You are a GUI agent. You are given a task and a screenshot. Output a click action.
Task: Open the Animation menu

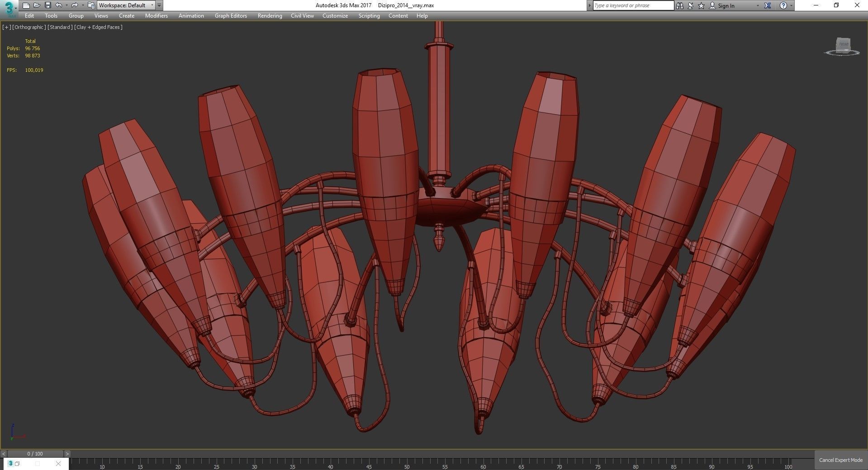click(x=191, y=16)
